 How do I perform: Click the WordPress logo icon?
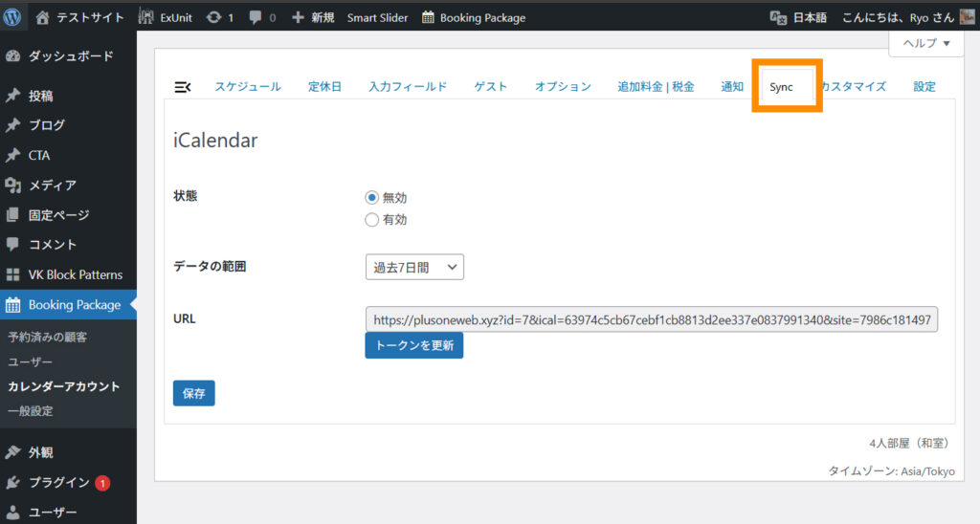pos(12,17)
